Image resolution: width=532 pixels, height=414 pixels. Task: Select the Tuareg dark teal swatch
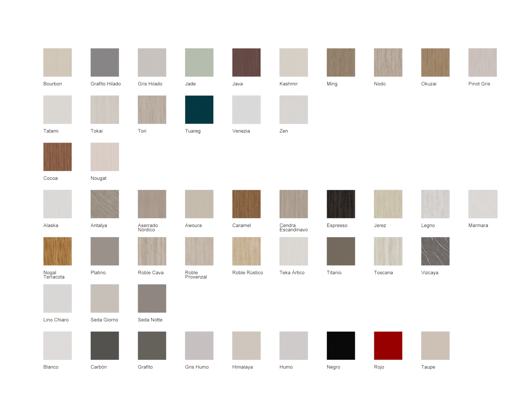pyautogui.click(x=199, y=110)
